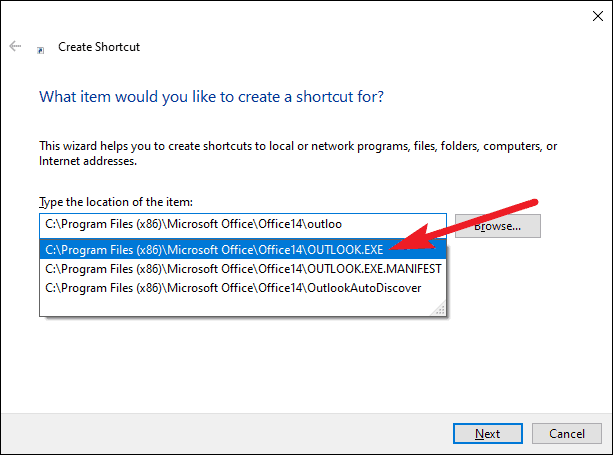
Task: Click the autocomplete list's resize grip
Action: [440, 309]
